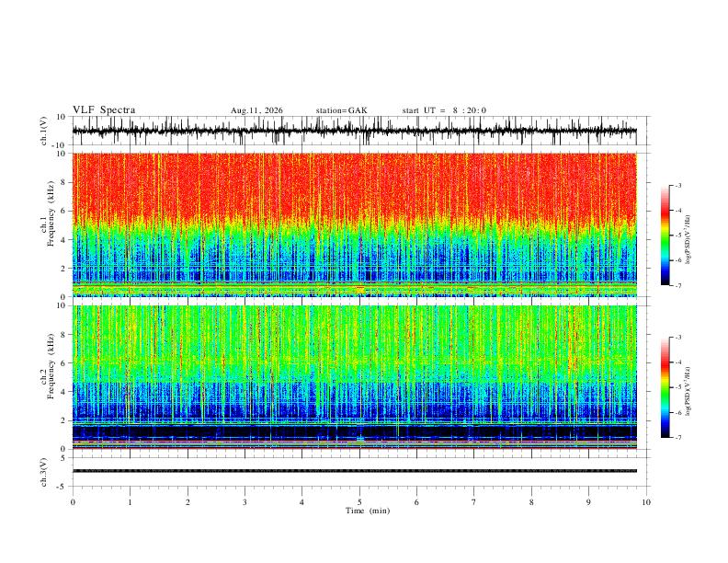This screenshot has height=563, width=728.
Task: Click the ch.2 log(PSD) color bar caption
Action: 688,391
